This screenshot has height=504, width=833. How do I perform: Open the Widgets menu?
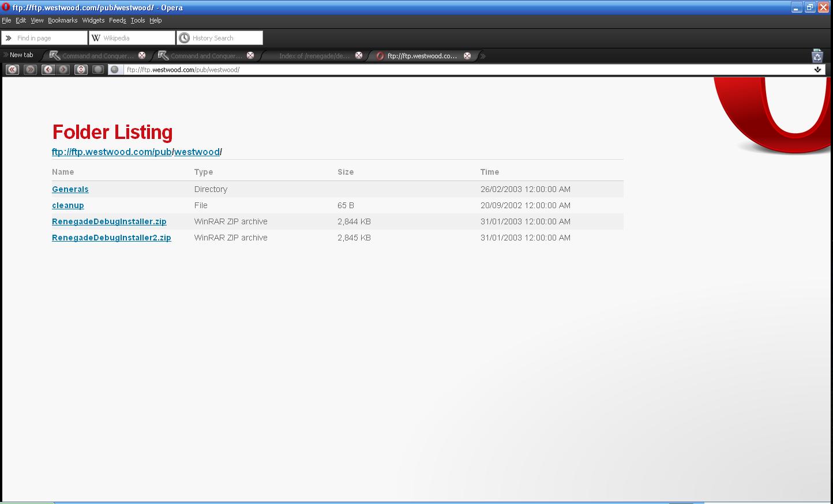pos(93,20)
